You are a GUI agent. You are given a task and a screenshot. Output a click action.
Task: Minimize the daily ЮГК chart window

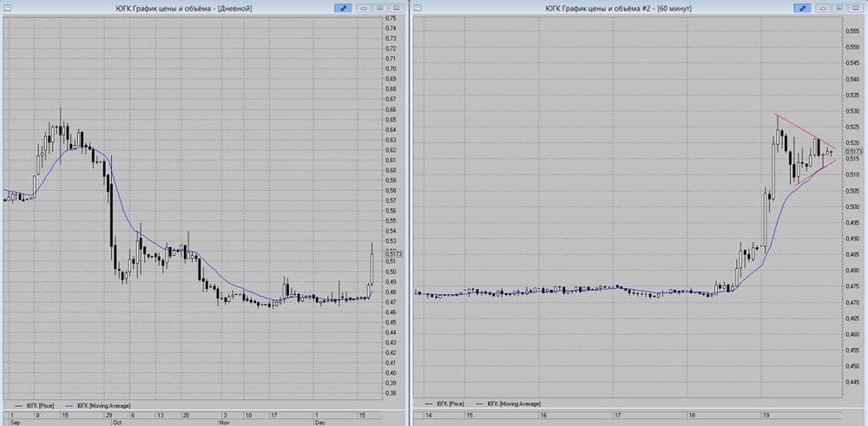[365, 8]
